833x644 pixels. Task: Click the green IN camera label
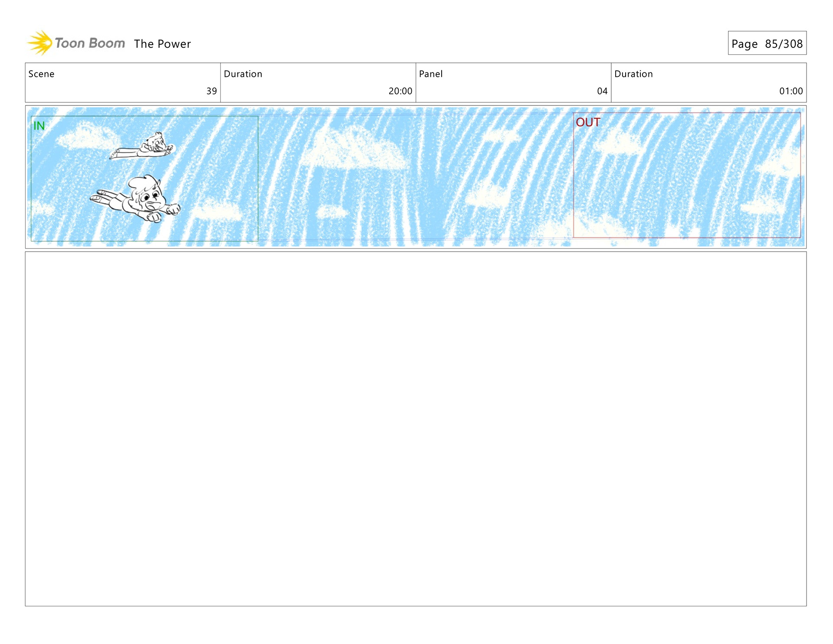39,126
